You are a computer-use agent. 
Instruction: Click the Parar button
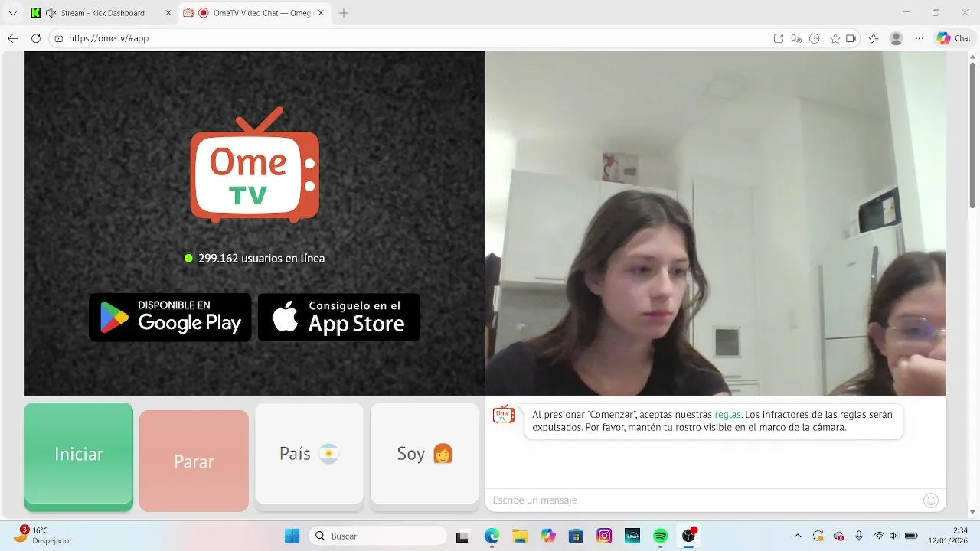(x=194, y=461)
